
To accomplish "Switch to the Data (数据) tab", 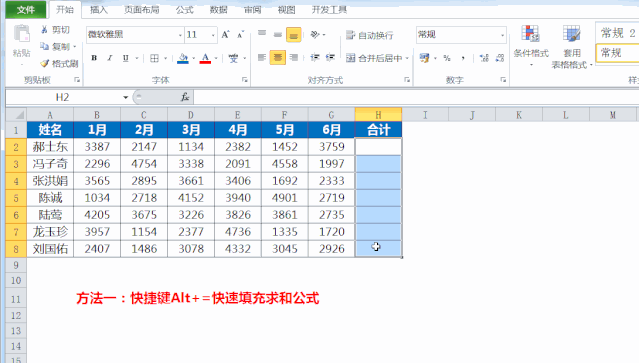I will pos(218,10).
